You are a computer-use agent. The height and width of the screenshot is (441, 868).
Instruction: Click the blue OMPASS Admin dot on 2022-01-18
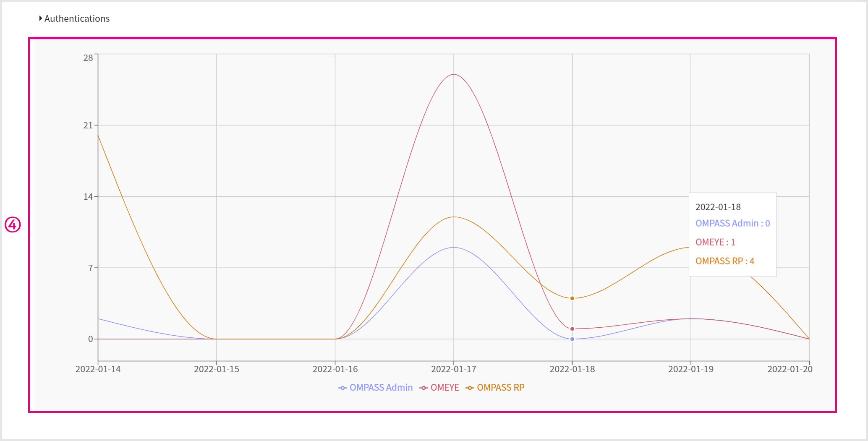(x=572, y=339)
